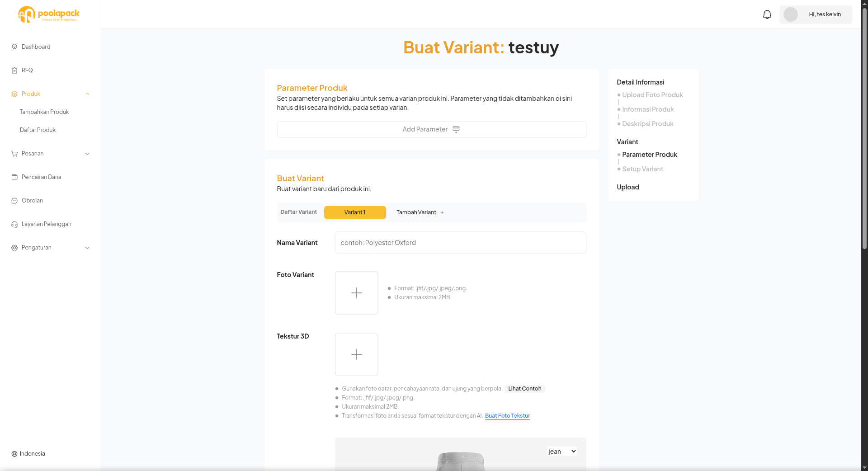
Task: Collapse the Produk menu chevron
Action: tap(87, 94)
